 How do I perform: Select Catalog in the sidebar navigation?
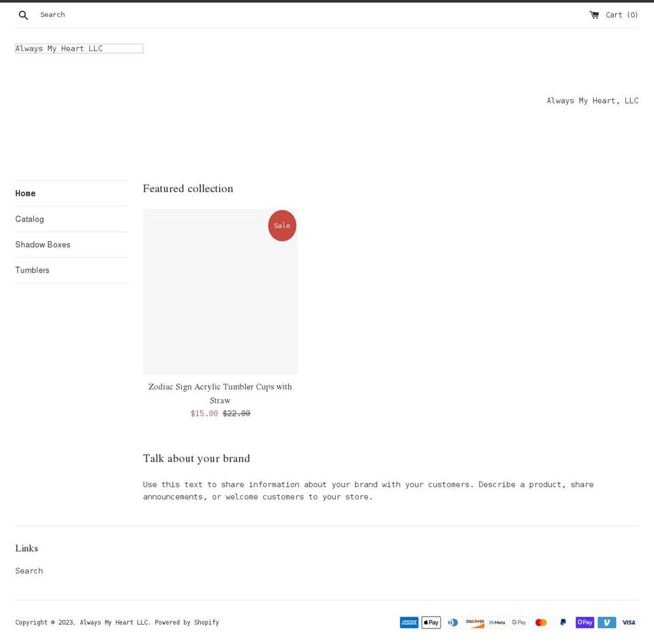pyautogui.click(x=29, y=219)
